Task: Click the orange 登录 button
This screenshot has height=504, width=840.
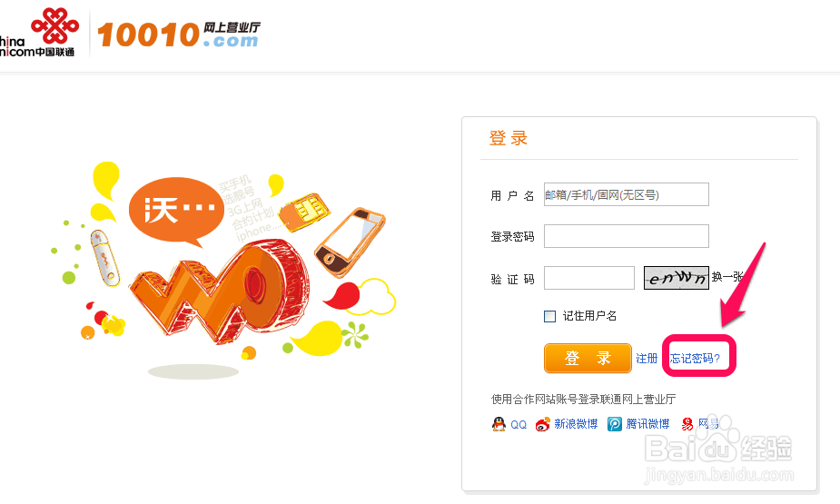Action: pos(588,358)
